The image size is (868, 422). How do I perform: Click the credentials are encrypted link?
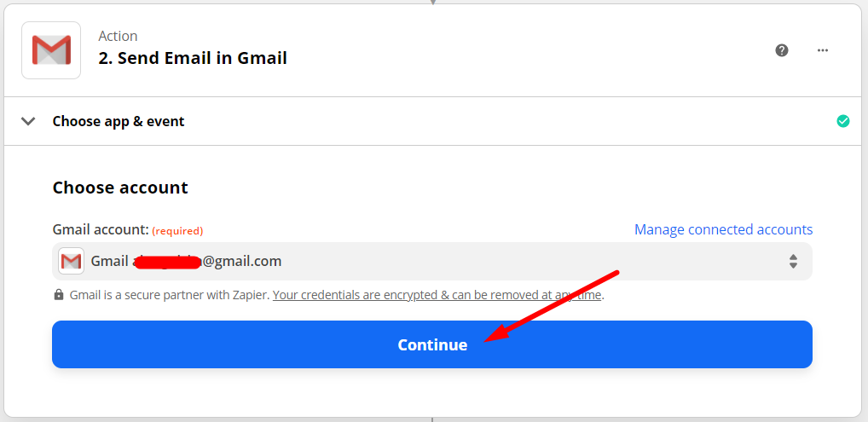pyautogui.click(x=437, y=295)
